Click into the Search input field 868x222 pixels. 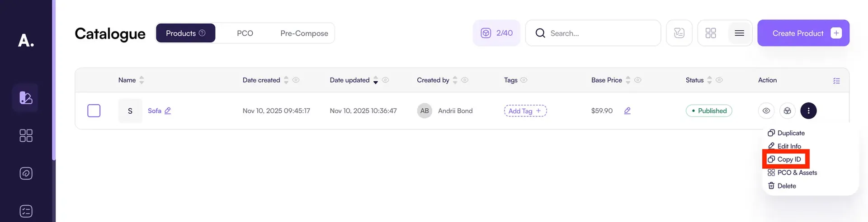(597, 33)
